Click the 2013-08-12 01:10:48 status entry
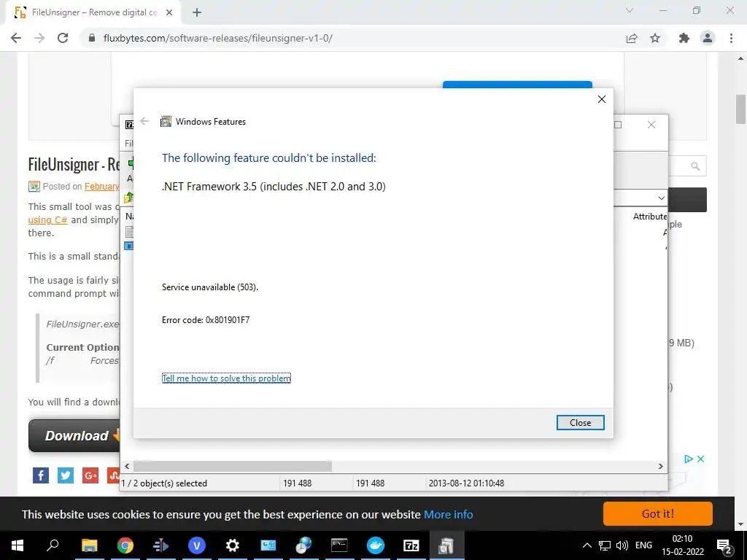The height and width of the screenshot is (560, 747). [x=466, y=483]
